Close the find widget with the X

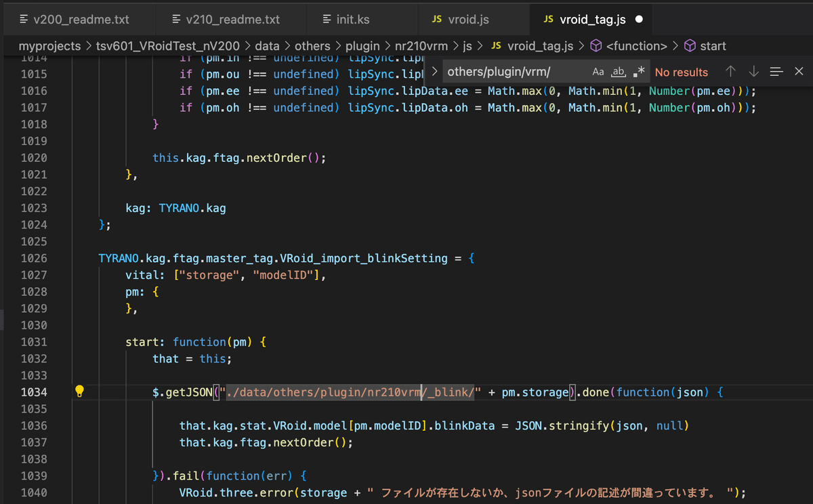799,71
